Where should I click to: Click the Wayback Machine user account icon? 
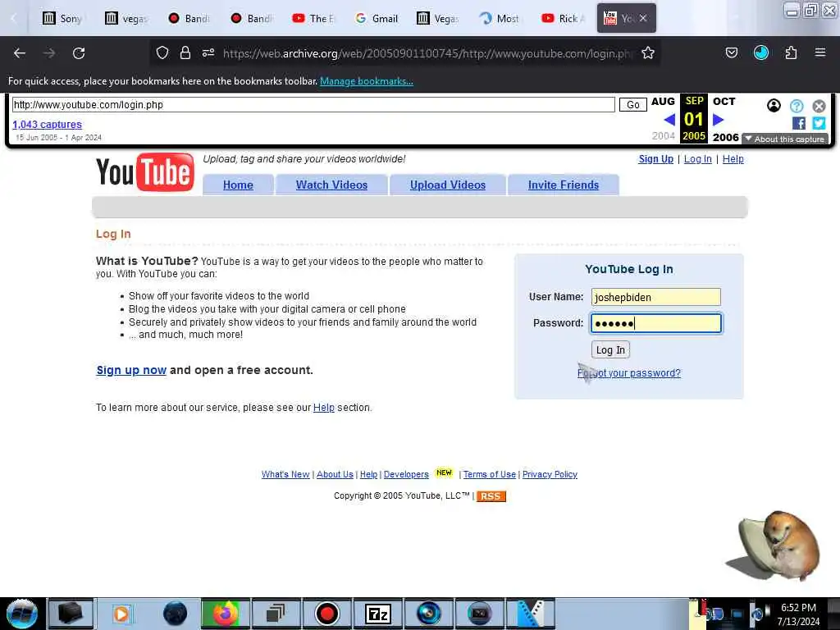pyautogui.click(x=774, y=106)
